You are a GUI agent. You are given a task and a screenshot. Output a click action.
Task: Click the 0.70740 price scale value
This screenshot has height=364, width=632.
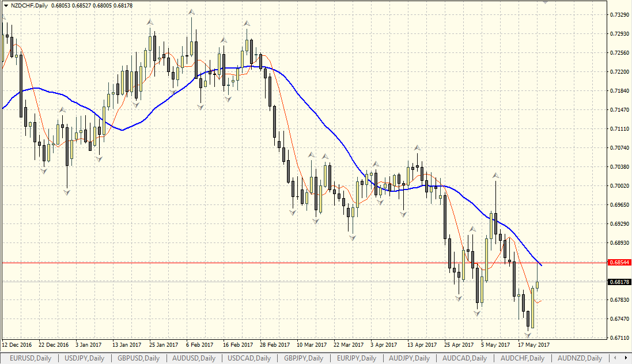[619, 148]
